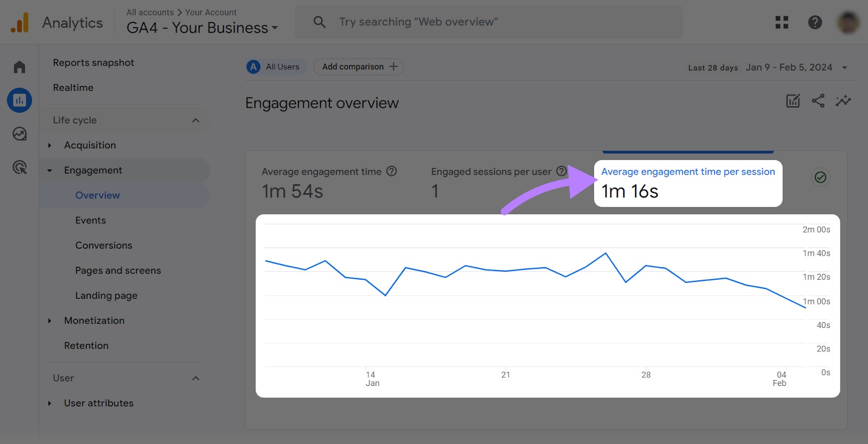Collapse the Life cycle section
The height and width of the screenshot is (444, 868).
click(196, 120)
